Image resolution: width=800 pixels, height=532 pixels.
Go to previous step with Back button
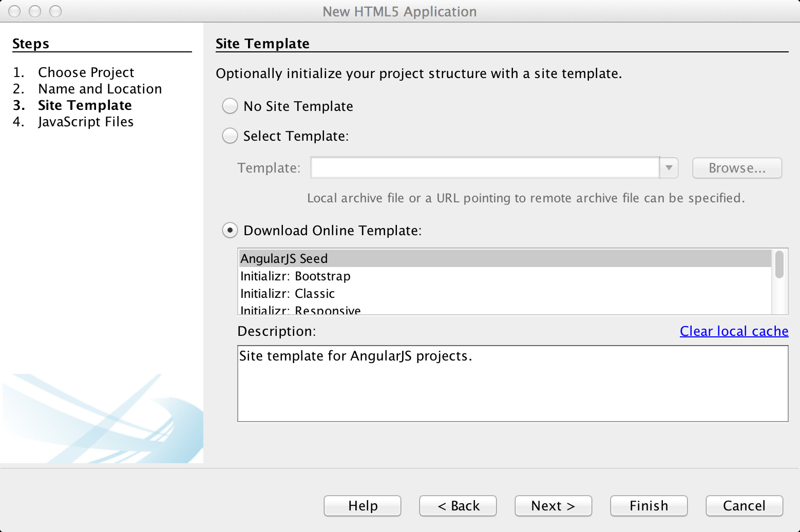pos(458,506)
